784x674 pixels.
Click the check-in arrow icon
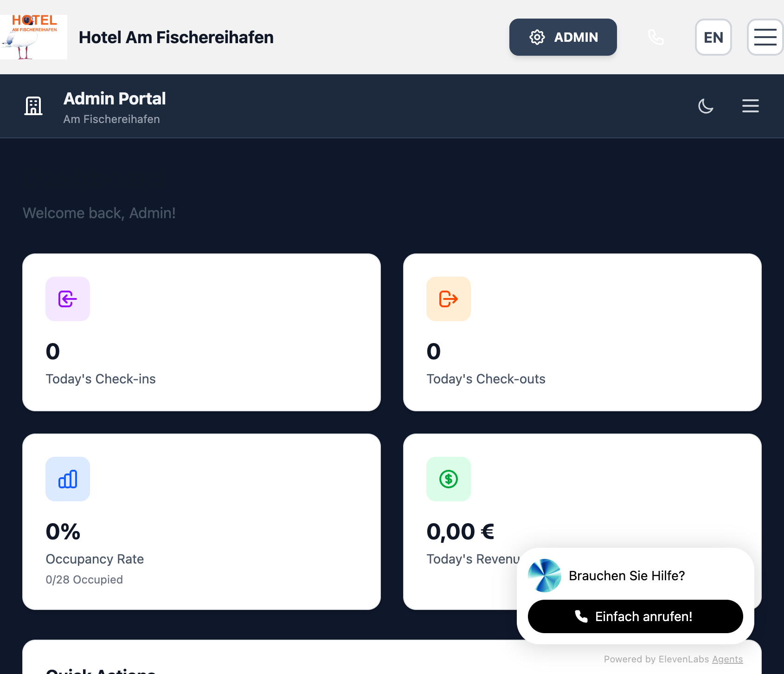coord(67,299)
